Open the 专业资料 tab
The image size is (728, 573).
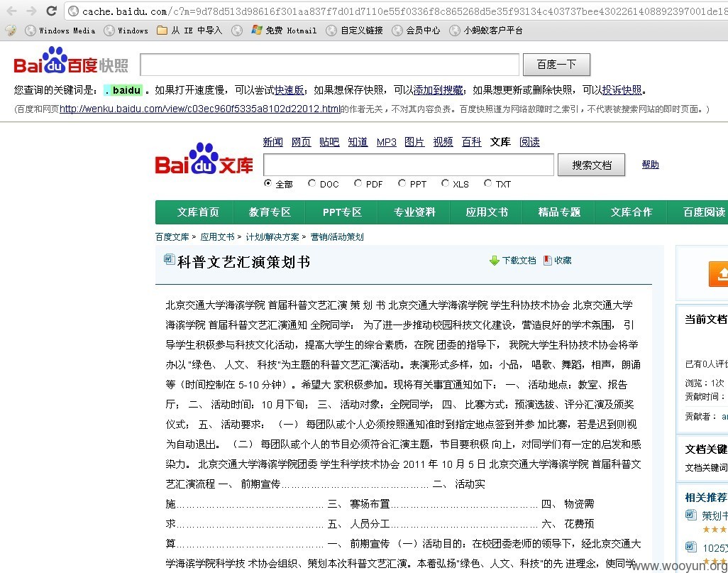[x=414, y=212]
